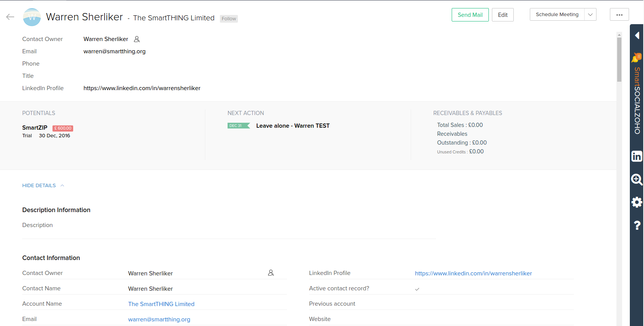Click Total Sales £0.00 value
Viewport: 644px width, 326px height.
475,125
